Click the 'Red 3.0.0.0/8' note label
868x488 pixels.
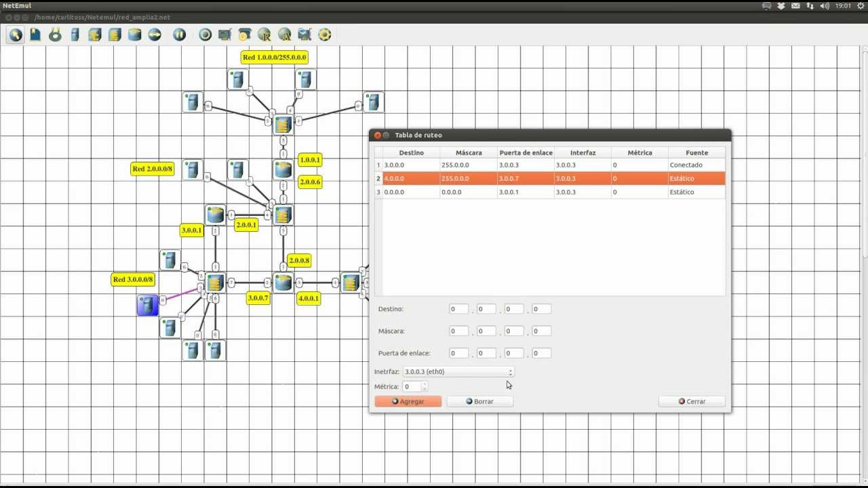point(134,279)
